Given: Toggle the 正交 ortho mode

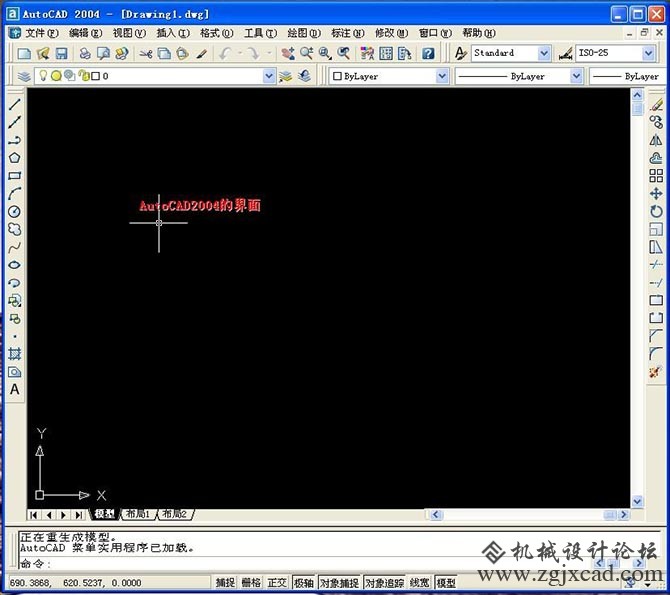Looking at the screenshot, I should click(277, 583).
